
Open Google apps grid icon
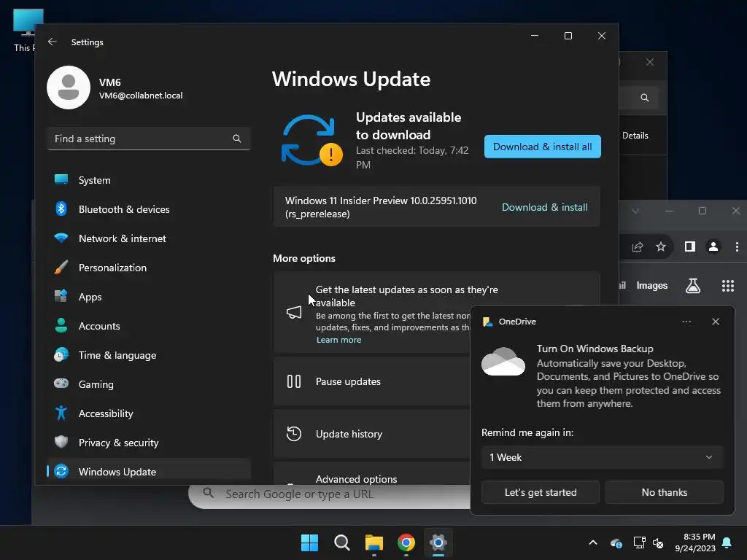[728, 286]
